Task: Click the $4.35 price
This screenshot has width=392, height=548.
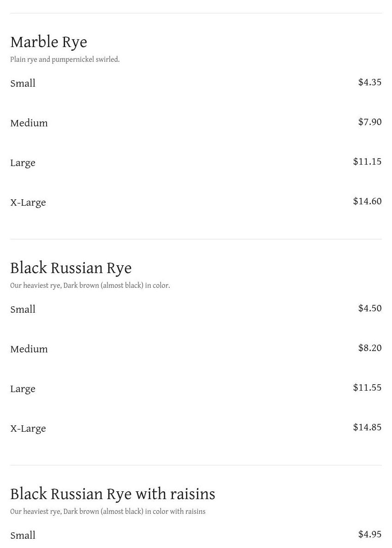Action: tap(370, 82)
